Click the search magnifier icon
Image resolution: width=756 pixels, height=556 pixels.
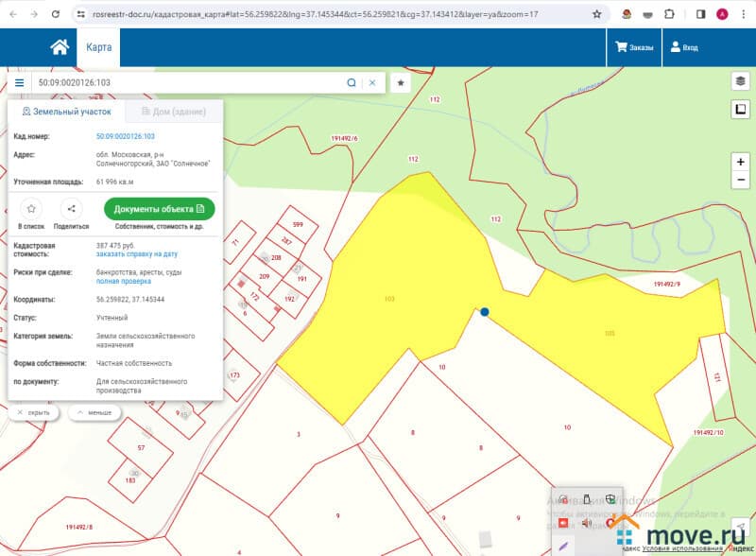352,83
